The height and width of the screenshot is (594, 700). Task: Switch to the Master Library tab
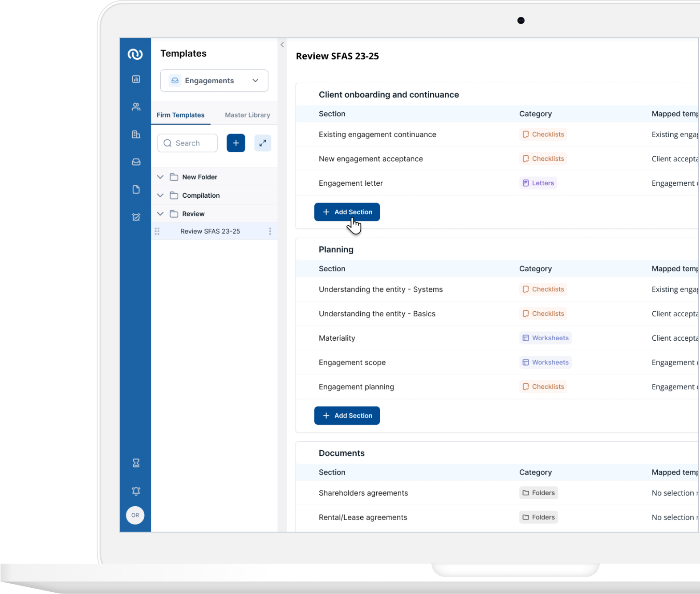pos(247,115)
